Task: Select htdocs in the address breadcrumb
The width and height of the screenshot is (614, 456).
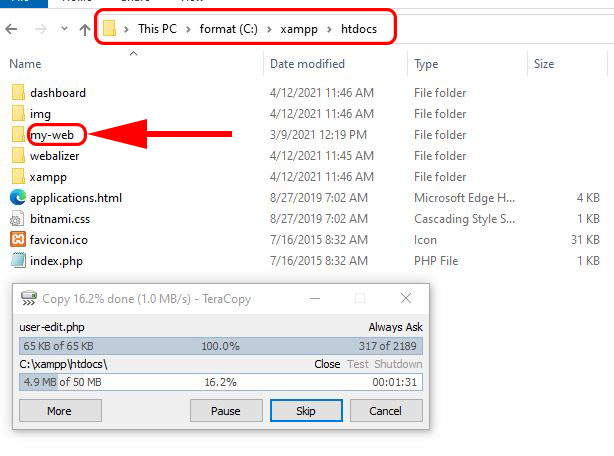Action: coord(359,29)
